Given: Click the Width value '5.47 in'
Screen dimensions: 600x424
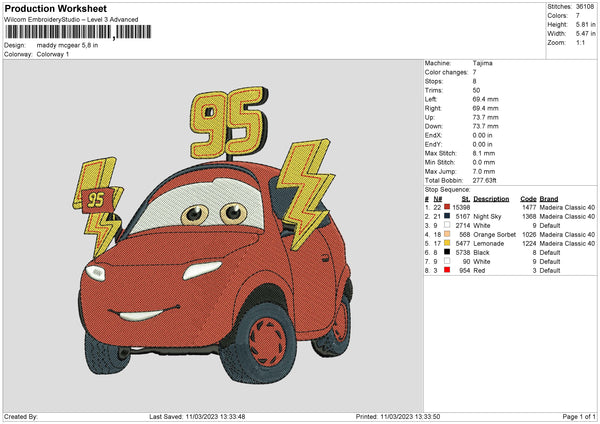Looking at the screenshot, I should (585, 34).
